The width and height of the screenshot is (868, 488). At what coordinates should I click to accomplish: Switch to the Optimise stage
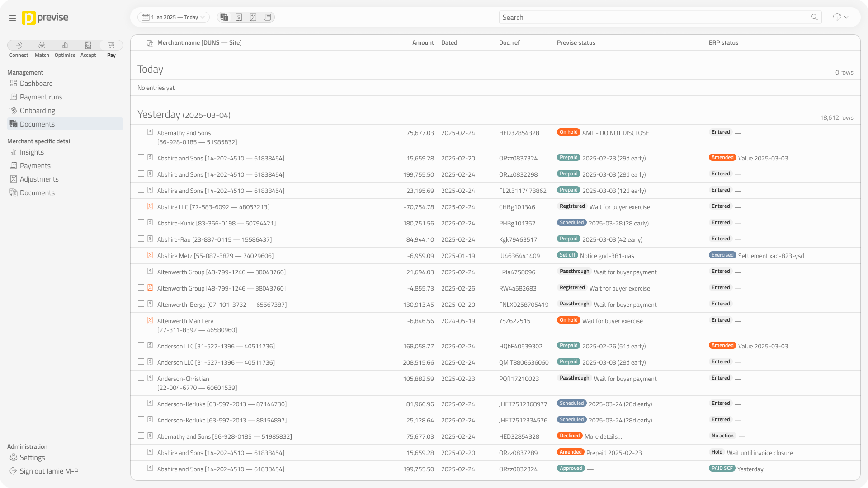(x=65, y=45)
